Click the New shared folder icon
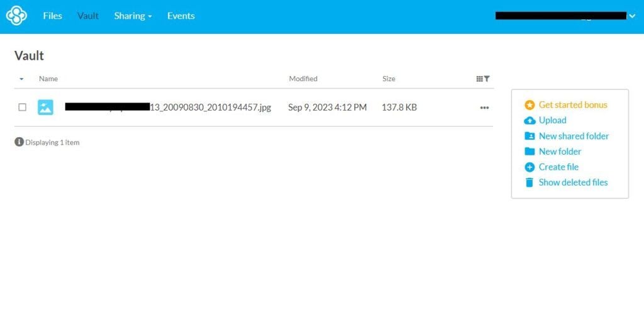This screenshot has width=644, height=334. 530,136
